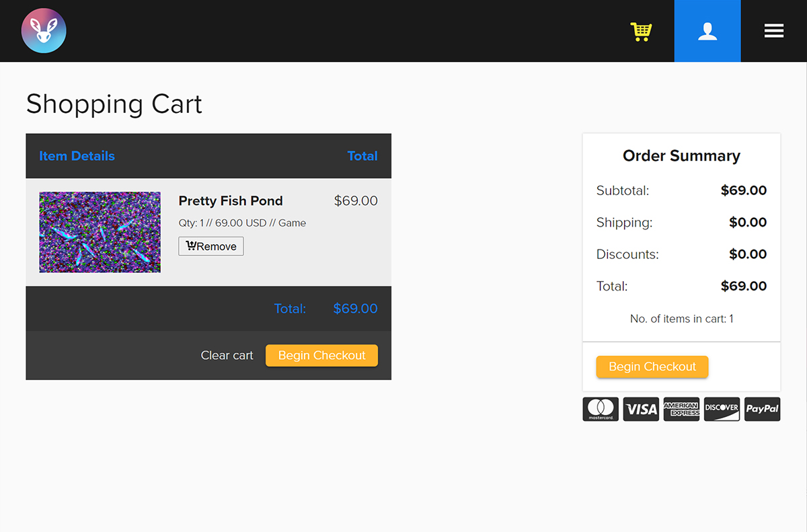Viewport: 807px width, 532px height.
Task: Click the rabbit logo in header
Action: [x=44, y=31]
